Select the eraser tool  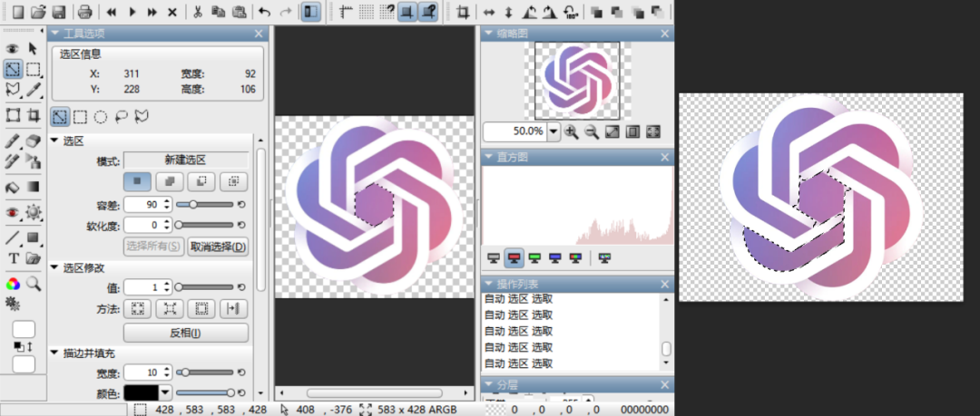pyautogui.click(x=34, y=141)
